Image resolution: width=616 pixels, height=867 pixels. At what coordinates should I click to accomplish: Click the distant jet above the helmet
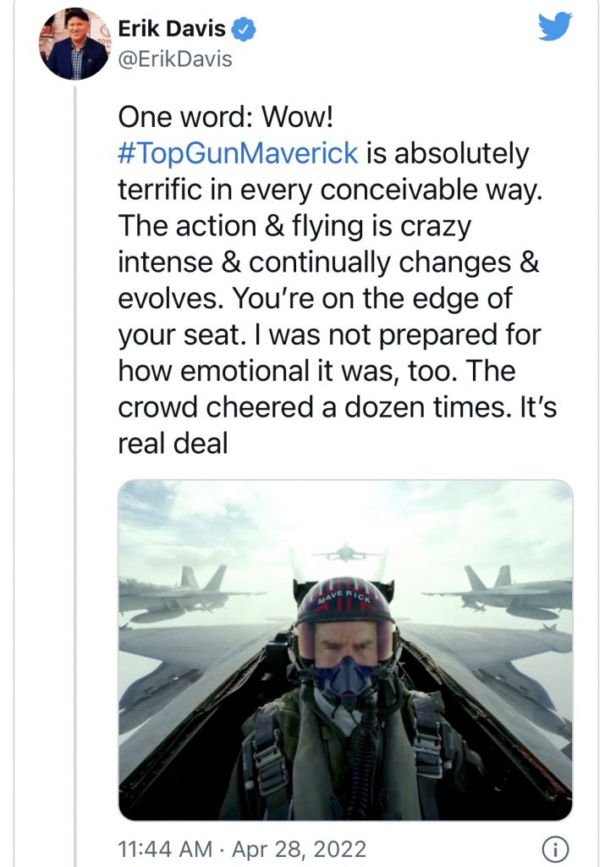[346, 553]
